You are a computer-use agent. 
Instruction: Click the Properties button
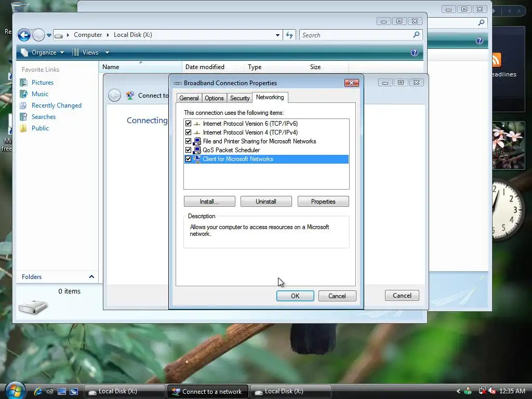323,202
